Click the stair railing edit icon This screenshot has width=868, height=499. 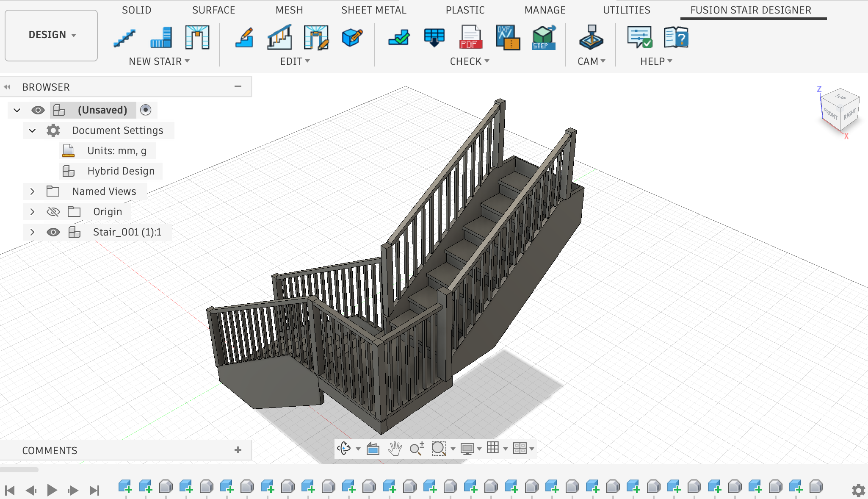click(279, 38)
